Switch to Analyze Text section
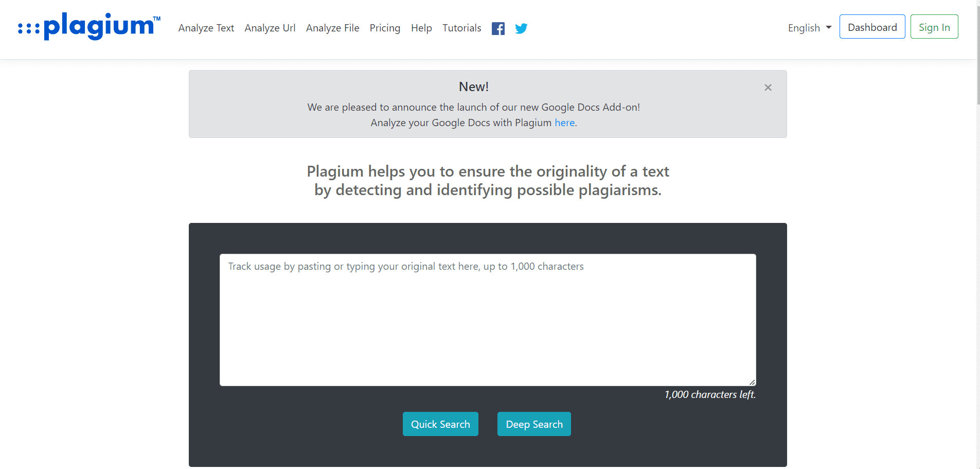The width and height of the screenshot is (980, 469). (206, 28)
